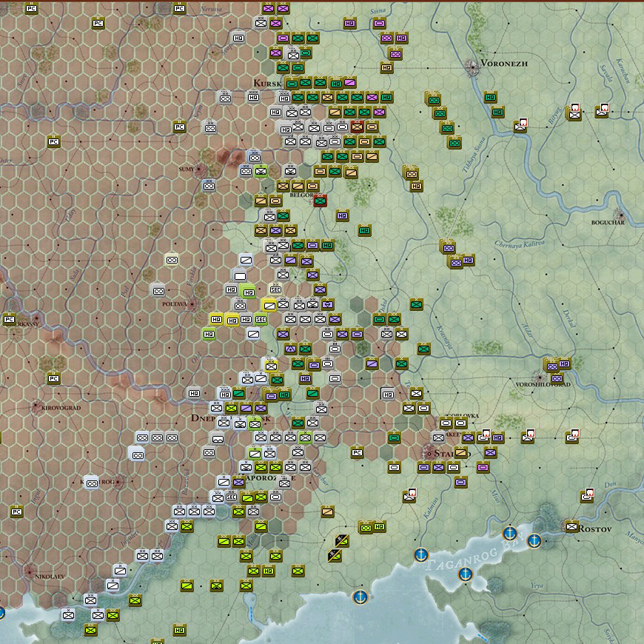Select the purple HQ counter above Voroshilovgrad
Image resolution: width=644 pixels, height=644 pixels.
pos(564,363)
